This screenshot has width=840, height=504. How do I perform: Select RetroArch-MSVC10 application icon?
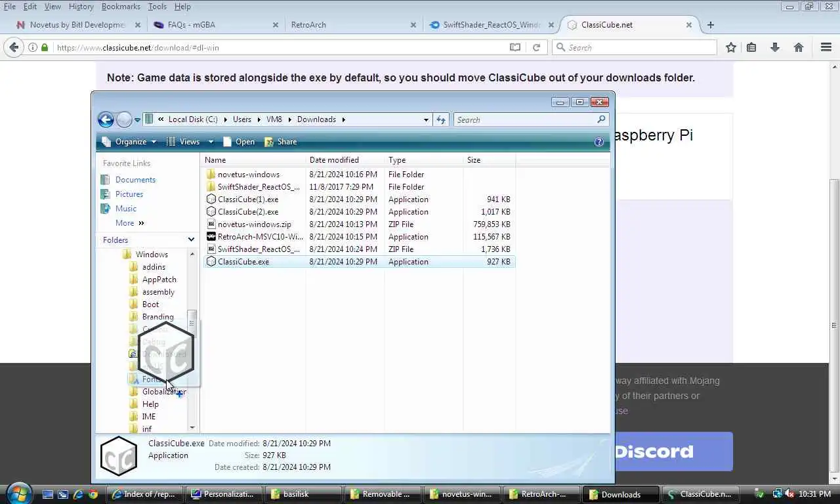tap(211, 237)
